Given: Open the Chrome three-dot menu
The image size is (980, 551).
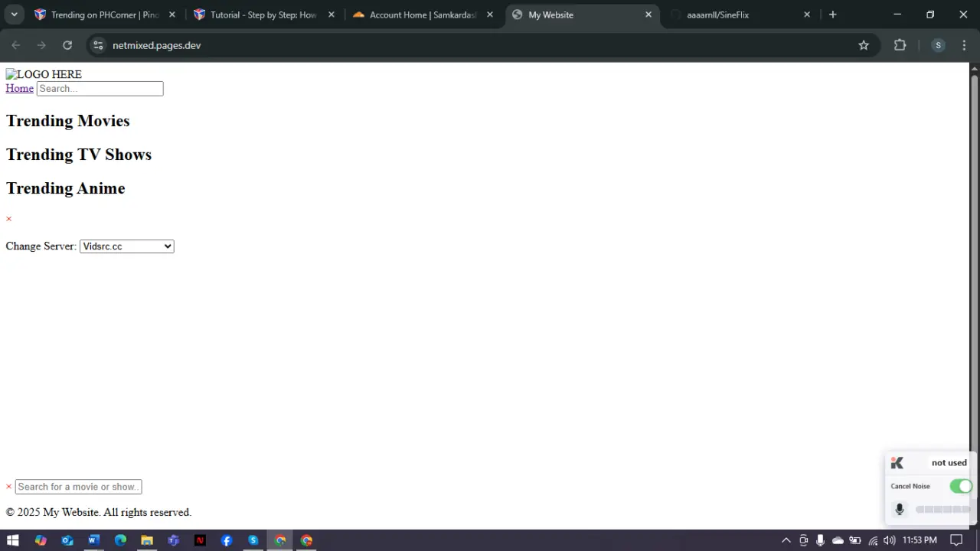Looking at the screenshot, I should [x=964, y=45].
